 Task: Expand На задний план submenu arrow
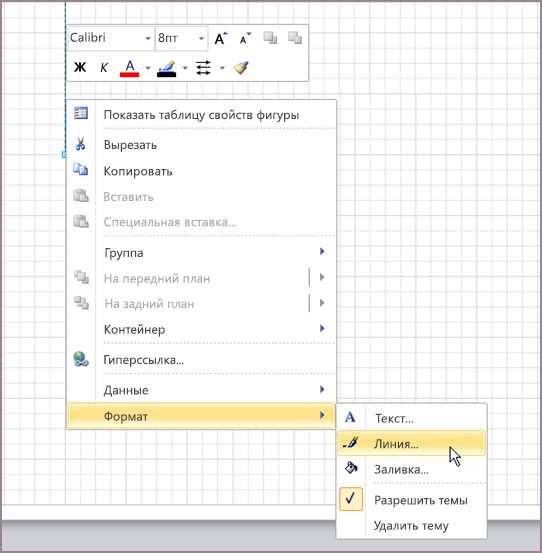coord(322,303)
